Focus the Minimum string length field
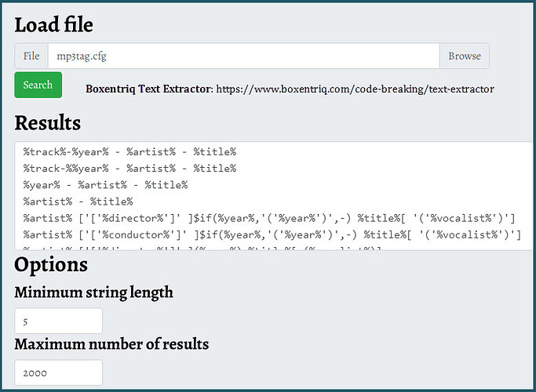The width and height of the screenshot is (536, 392). [x=58, y=321]
